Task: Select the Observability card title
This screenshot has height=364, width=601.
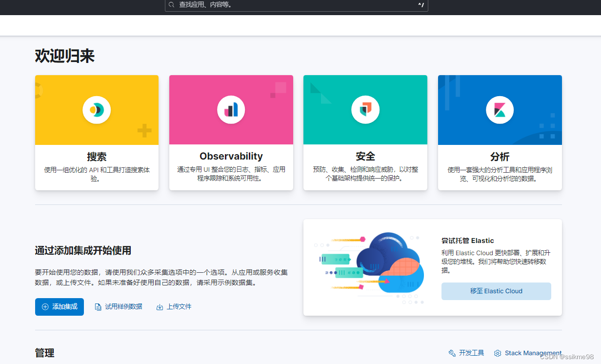Action: (231, 156)
